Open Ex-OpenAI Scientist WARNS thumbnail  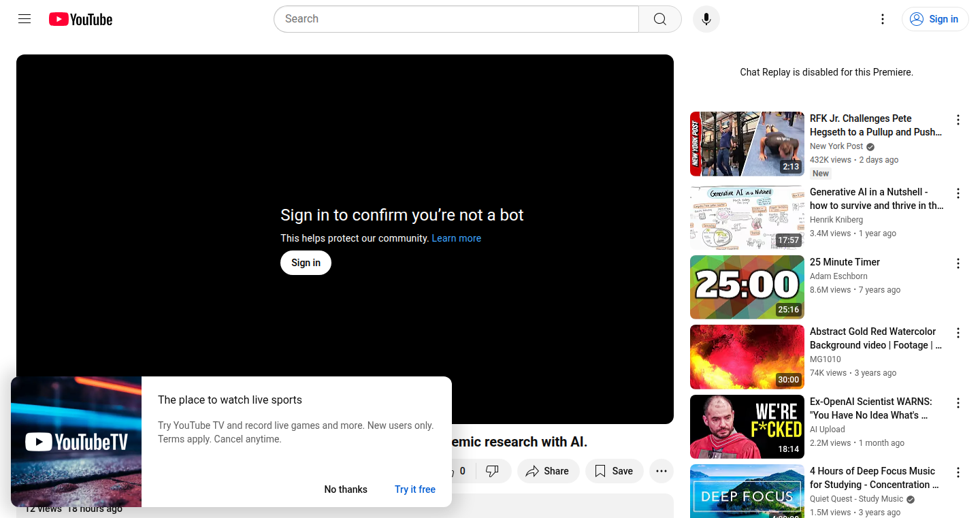click(x=747, y=427)
